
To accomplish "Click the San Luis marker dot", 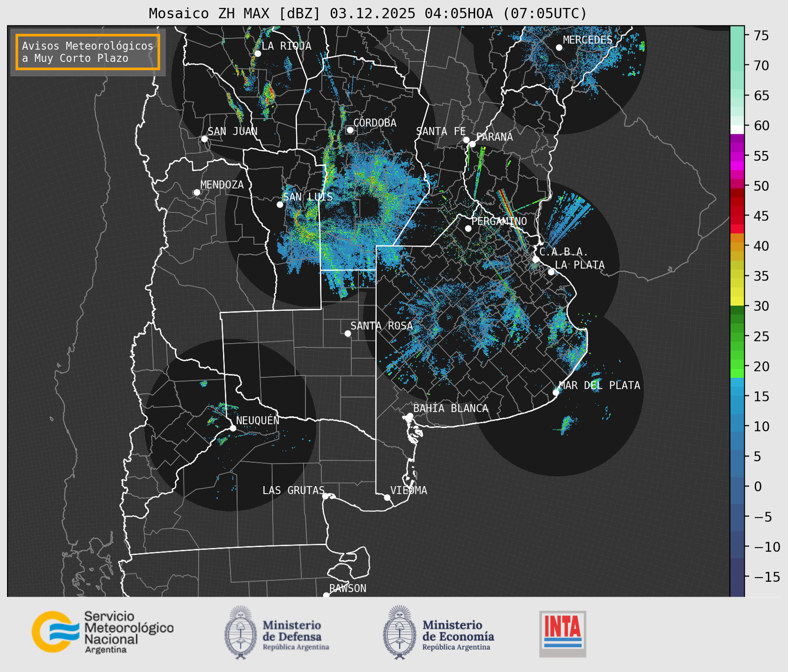I will click(x=280, y=205).
